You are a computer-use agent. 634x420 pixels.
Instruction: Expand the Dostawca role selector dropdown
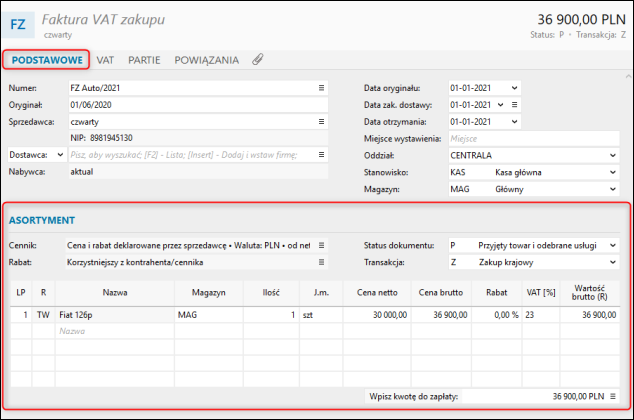point(60,154)
